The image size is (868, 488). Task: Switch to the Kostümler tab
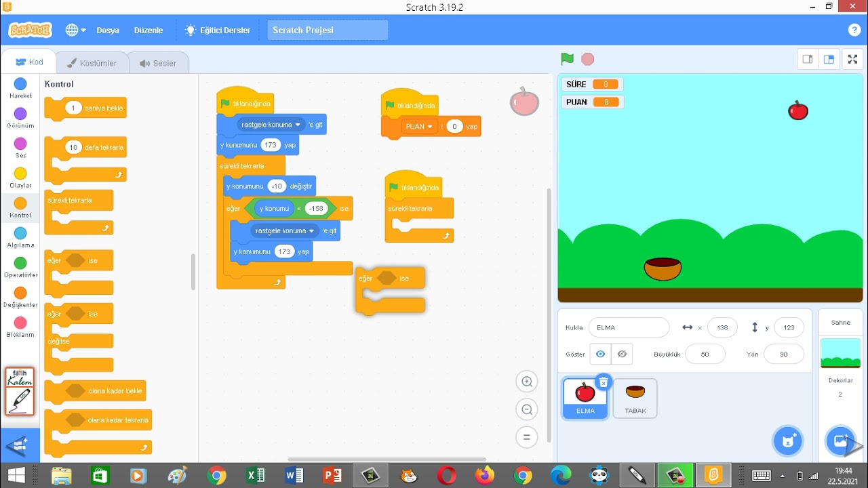pos(92,63)
